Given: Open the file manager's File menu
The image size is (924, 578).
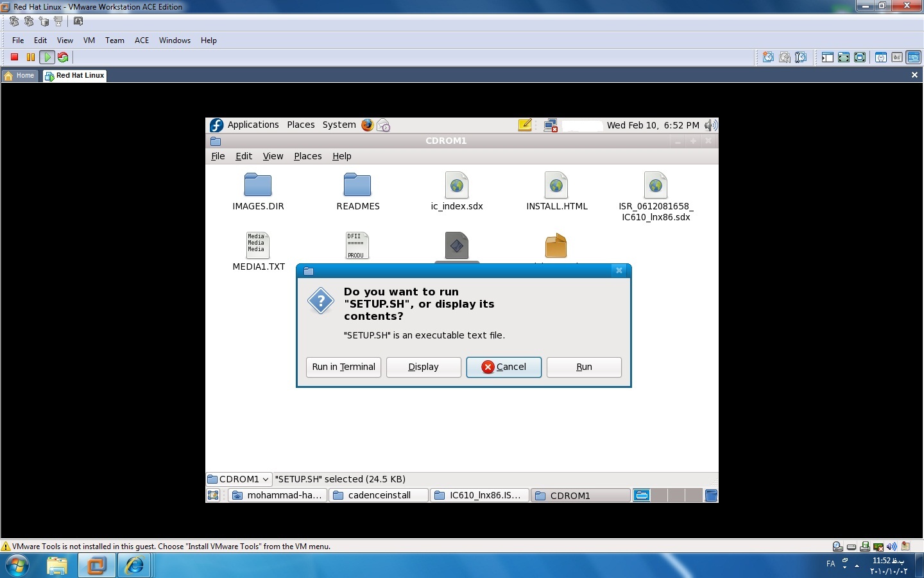Looking at the screenshot, I should pos(218,156).
